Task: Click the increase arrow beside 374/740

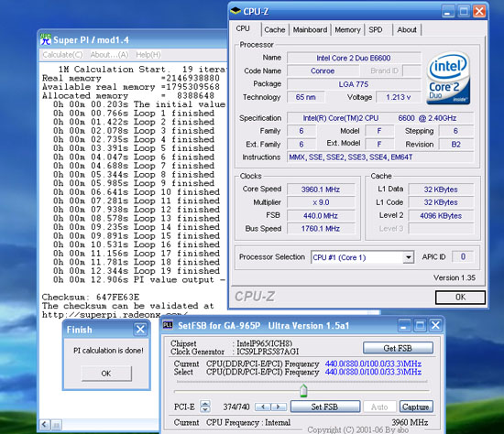Action: click(x=278, y=407)
